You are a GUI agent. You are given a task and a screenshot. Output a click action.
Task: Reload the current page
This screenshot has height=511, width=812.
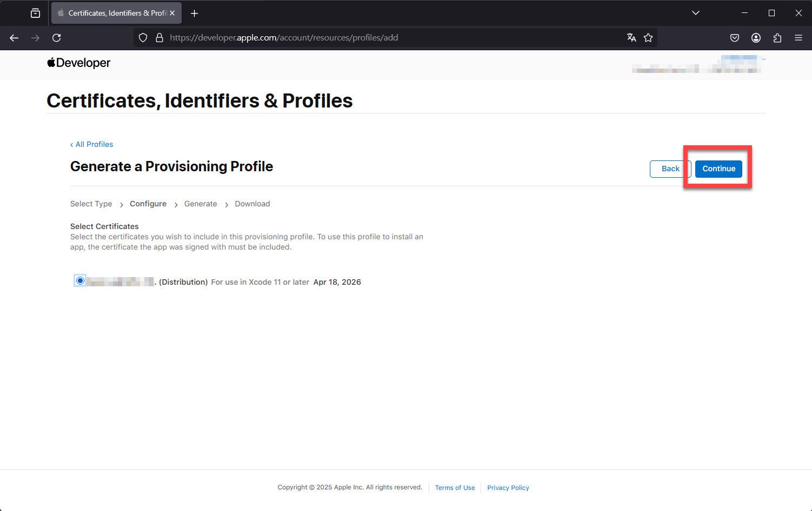[56, 38]
